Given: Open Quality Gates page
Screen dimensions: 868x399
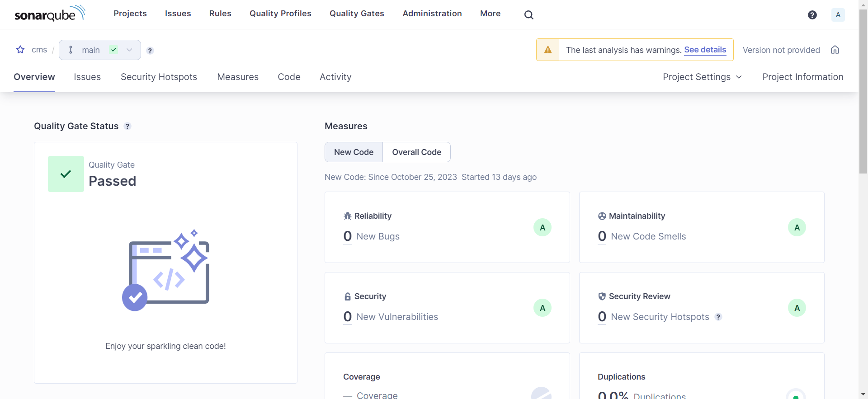Looking at the screenshot, I should pos(357,14).
